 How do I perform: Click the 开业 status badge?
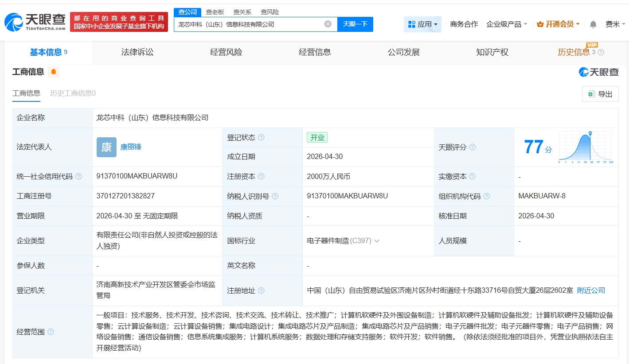click(317, 137)
